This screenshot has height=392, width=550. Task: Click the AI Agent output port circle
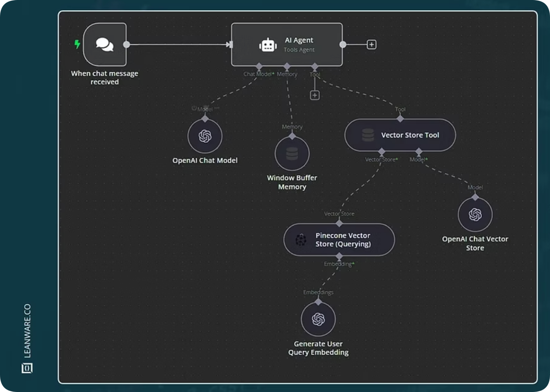343,44
